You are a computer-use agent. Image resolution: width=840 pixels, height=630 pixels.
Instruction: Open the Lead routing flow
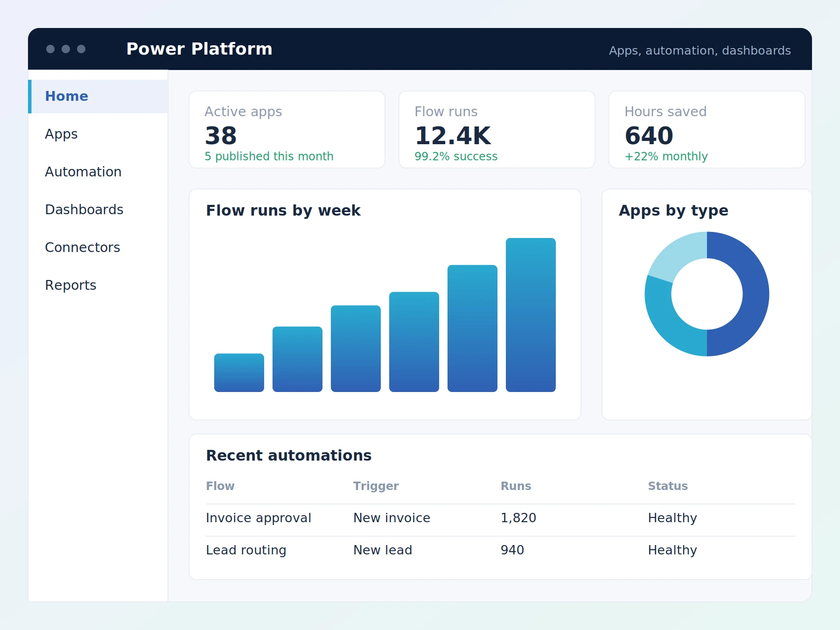click(246, 550)
